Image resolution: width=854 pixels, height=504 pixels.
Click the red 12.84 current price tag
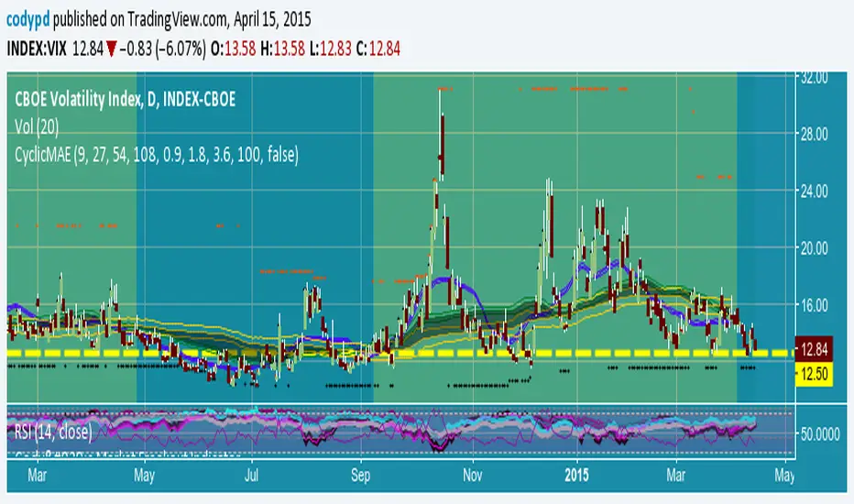[x=814, y=349]
